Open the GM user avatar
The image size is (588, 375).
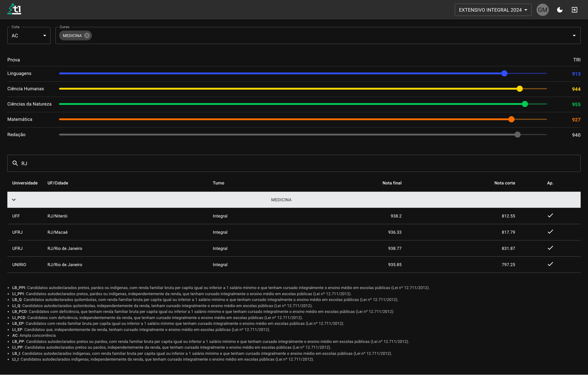pyautogui.click(x=542, y=10)
